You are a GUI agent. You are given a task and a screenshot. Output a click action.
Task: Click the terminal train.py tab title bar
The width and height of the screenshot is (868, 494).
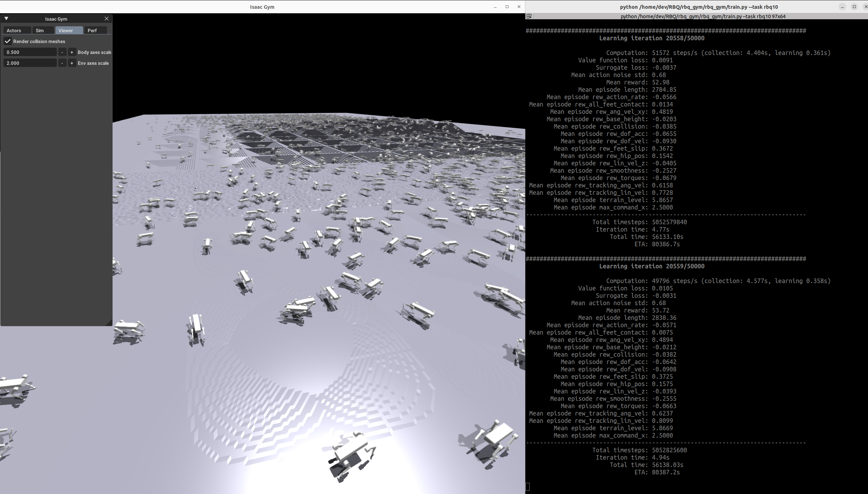coord(703,16)
